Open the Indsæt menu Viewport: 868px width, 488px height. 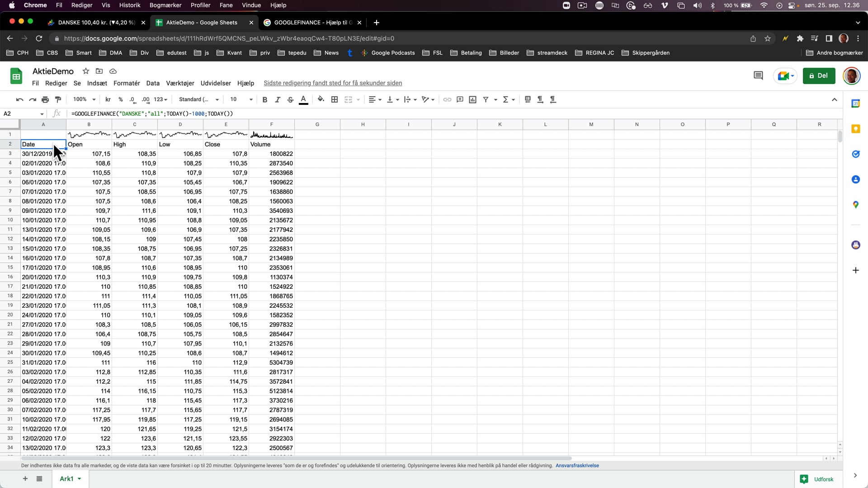point(97,83)
